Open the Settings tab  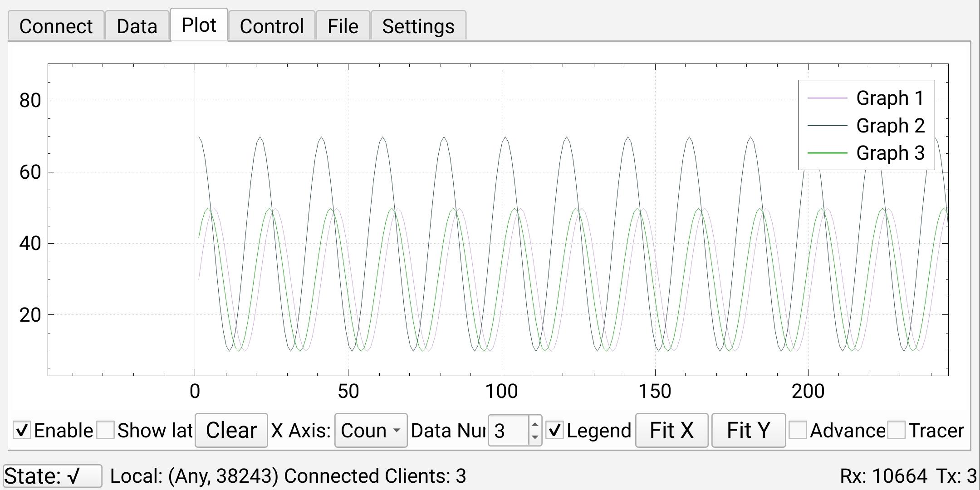[418, 26]
